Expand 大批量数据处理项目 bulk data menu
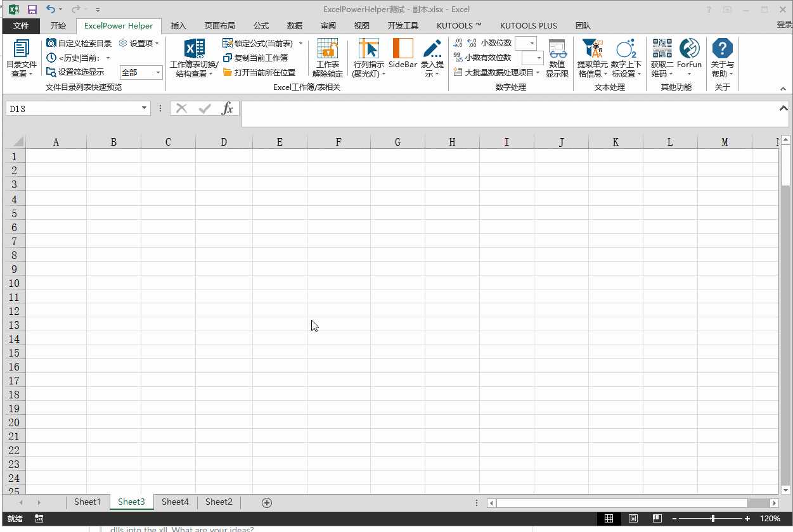The height and width of the screenshot is (532, 793). coord(496,72)
